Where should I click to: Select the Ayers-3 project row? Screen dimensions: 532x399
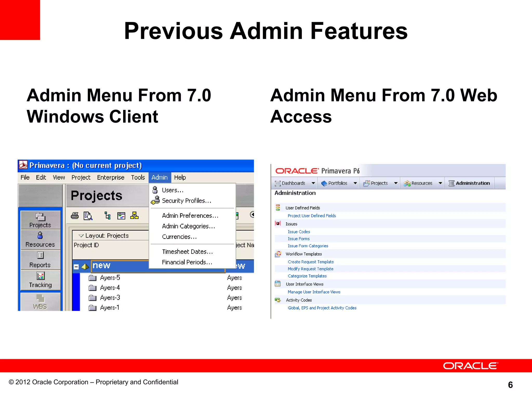point(110,298)
